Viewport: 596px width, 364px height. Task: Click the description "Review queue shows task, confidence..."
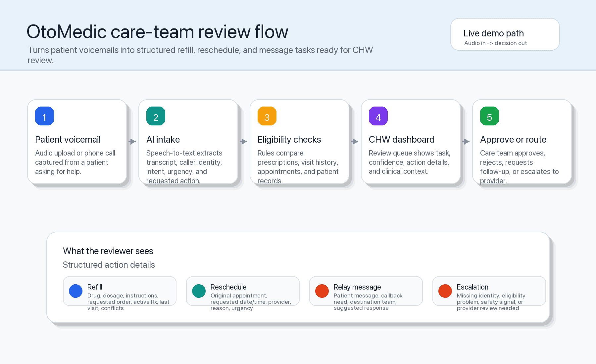[410, 162]
